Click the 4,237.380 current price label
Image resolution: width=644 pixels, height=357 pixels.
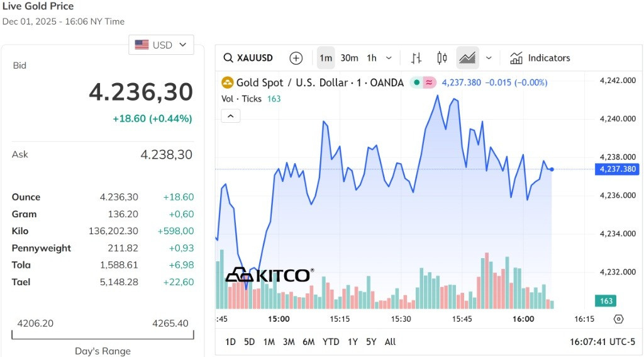(x=617, y=169)
